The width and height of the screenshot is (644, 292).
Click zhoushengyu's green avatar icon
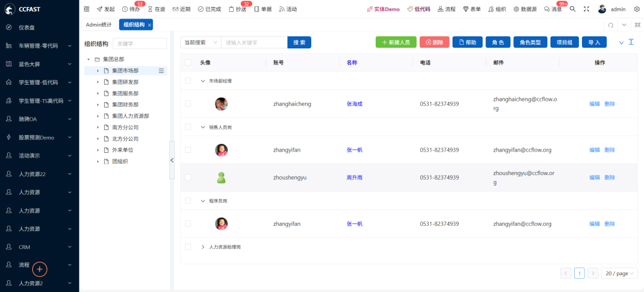tap(221, 178)
